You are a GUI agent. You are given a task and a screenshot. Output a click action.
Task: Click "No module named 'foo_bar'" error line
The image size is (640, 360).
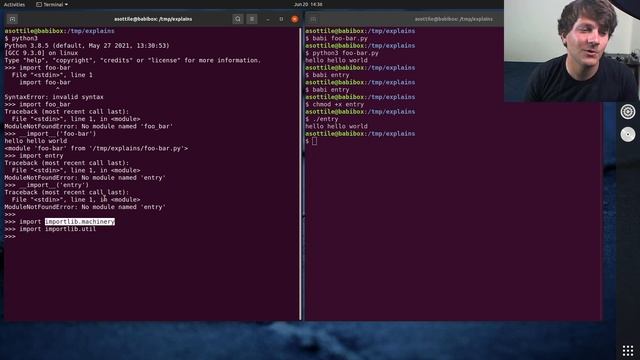tap(89, 127)
